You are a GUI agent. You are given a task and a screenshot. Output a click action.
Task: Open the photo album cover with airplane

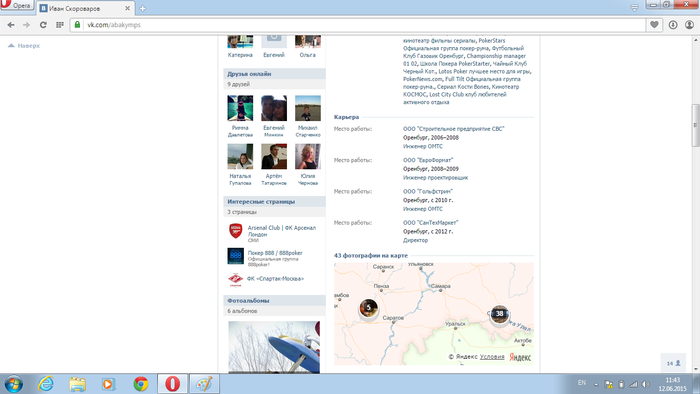[x=274, y=347]
